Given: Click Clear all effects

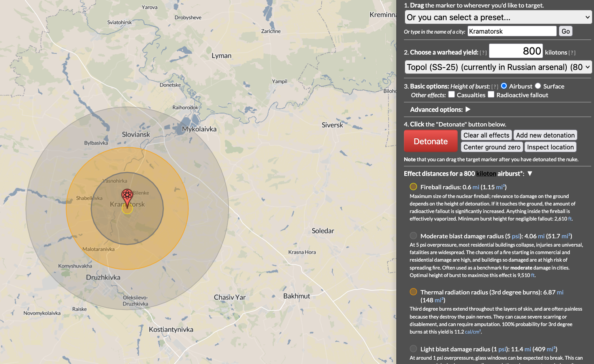Looking at the screenshot, I should (x=487, y=135).
